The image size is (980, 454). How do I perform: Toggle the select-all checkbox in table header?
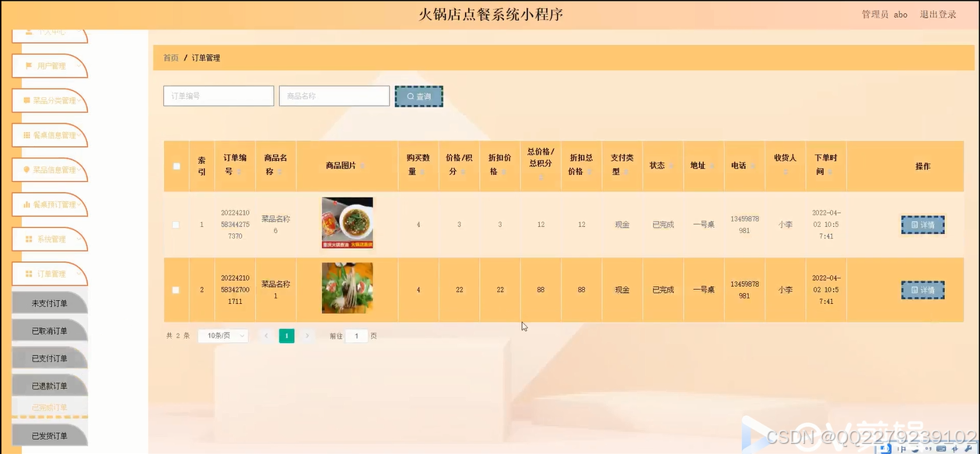point(177,166)
